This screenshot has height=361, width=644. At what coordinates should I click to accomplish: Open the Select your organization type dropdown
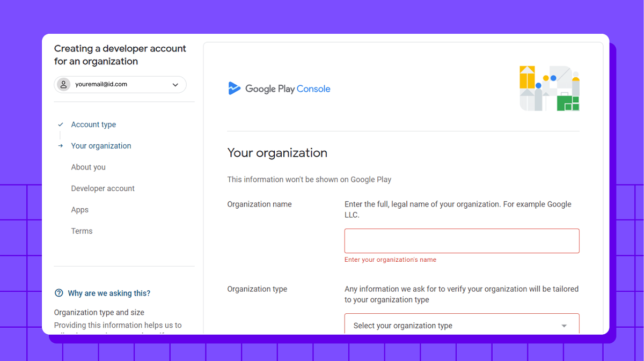tap(462, 324)
